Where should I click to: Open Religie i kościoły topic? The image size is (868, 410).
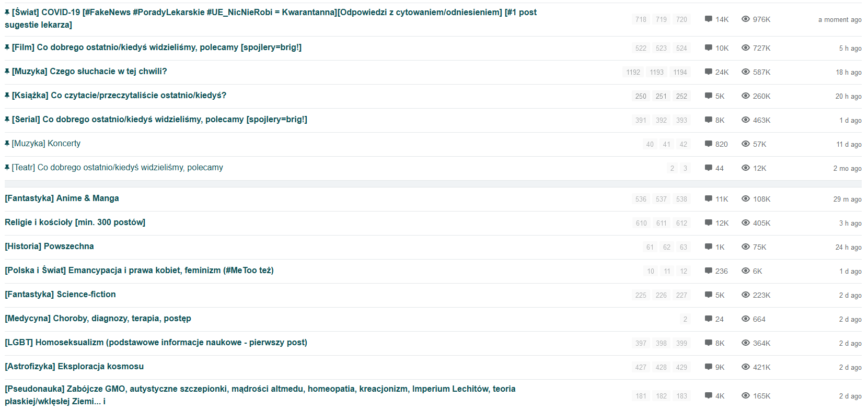(75, 222)
